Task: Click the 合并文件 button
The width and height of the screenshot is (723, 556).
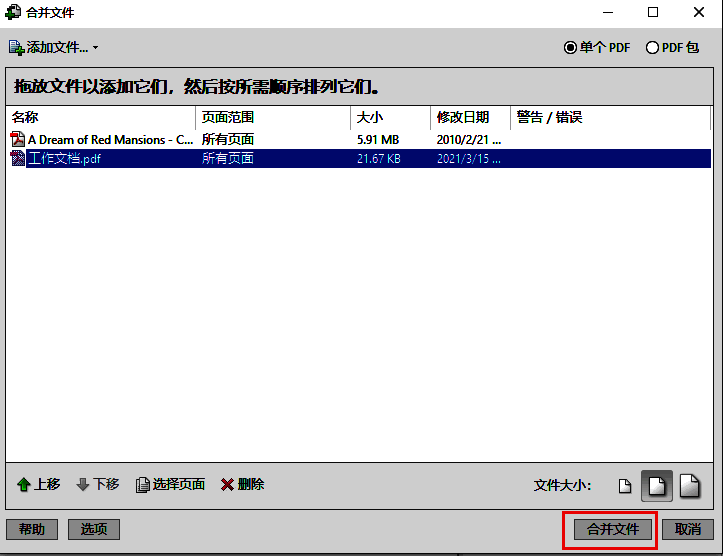Action: pyautogui.click(x=611, y=529)
